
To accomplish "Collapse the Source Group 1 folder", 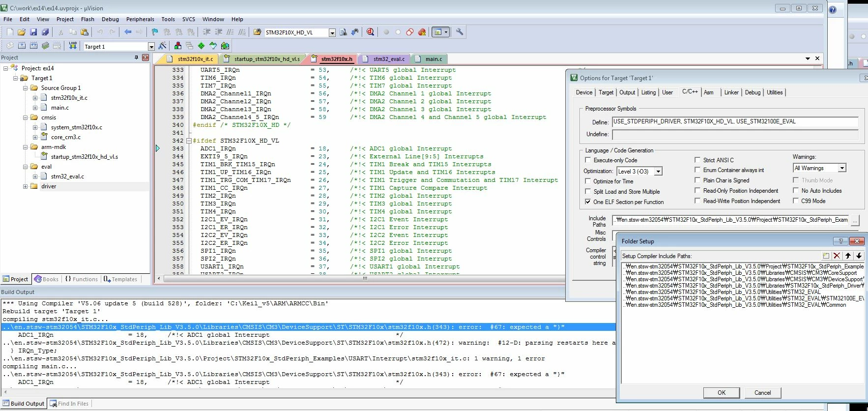I will pos(26,88).
